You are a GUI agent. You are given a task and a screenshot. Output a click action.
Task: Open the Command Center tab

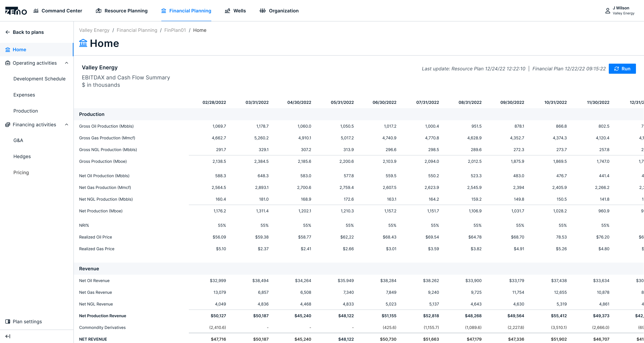[x=58, y=11]
